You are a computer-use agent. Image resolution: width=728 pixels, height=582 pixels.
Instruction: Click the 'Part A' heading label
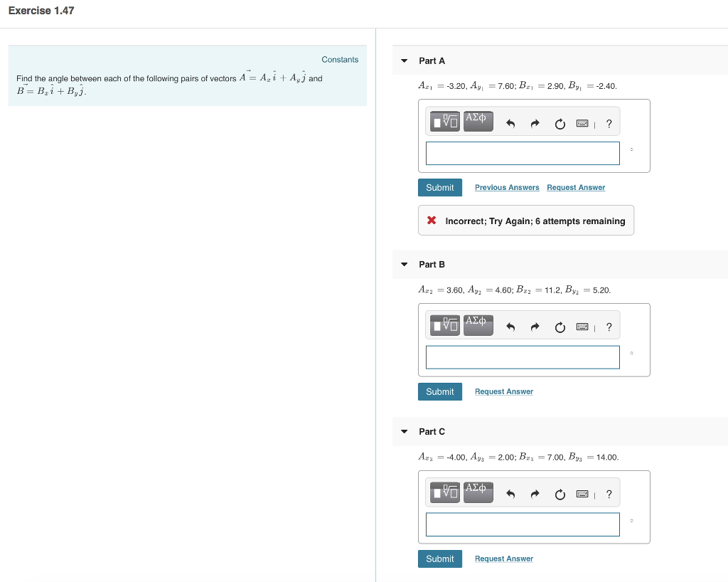pos(432,61)
